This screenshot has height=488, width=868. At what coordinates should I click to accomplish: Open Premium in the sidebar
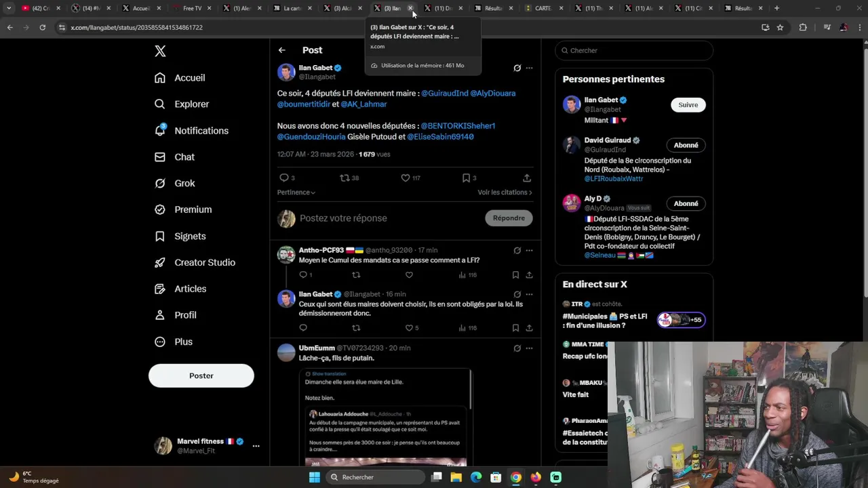coord(183,210)
